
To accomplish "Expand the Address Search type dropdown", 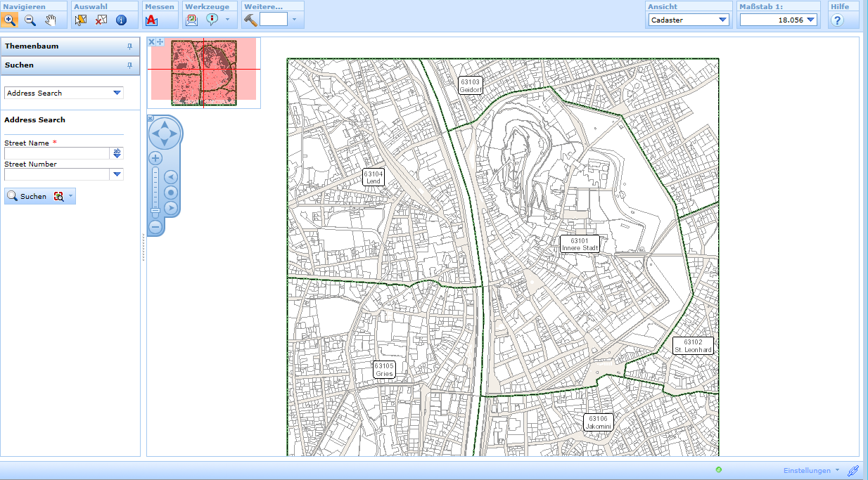I will coord(117,93).
